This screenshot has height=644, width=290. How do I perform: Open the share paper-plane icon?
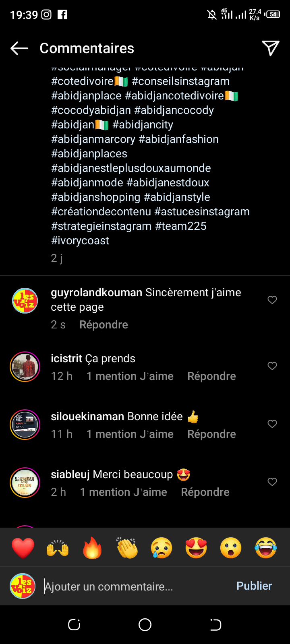tap(270, 48)
